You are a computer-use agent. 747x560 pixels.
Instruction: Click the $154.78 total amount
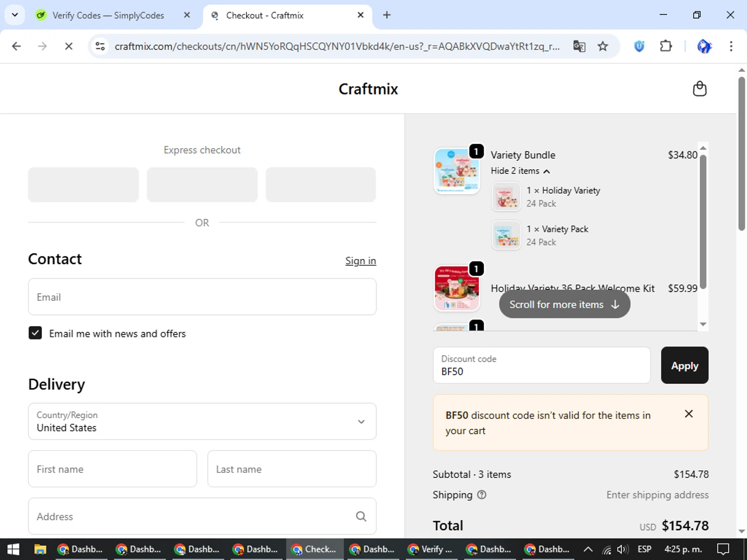coord(685,526)
